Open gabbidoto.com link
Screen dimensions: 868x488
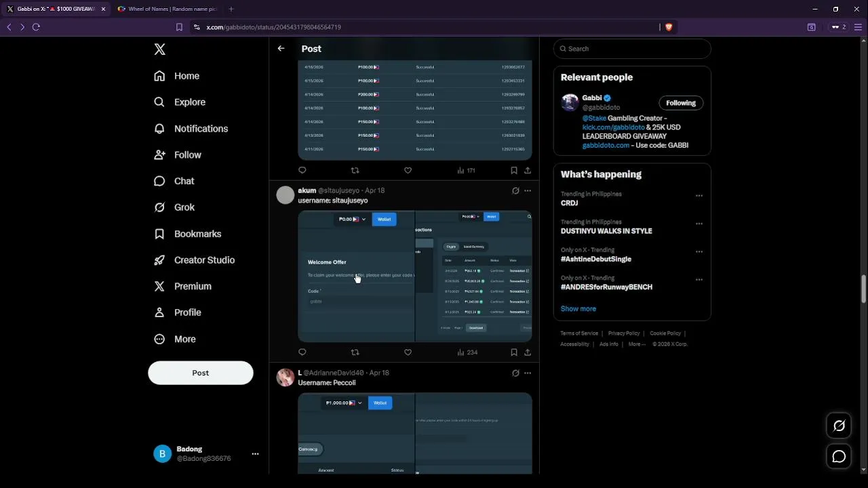[606, 146]
